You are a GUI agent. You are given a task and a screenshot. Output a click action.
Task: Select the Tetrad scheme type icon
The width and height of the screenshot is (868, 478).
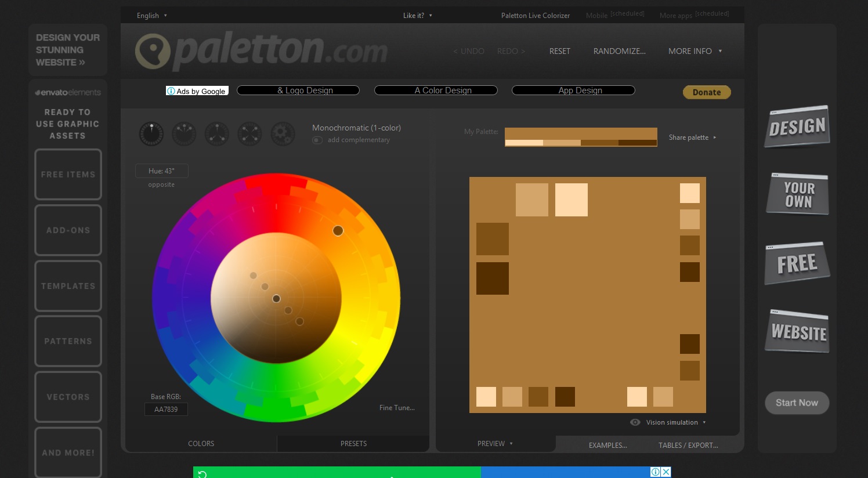(x=249, y=133)
